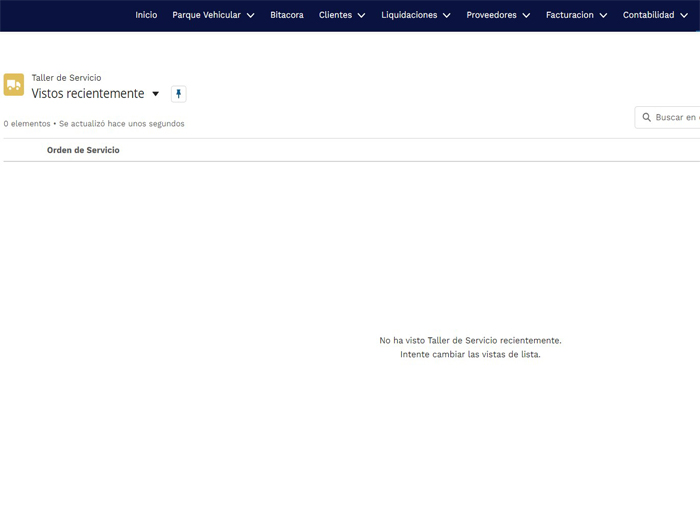This screenshot has width=700, height=527.
Task: Go to the Inicio tab
Action: pyautogui.click(x=146, y=16)
